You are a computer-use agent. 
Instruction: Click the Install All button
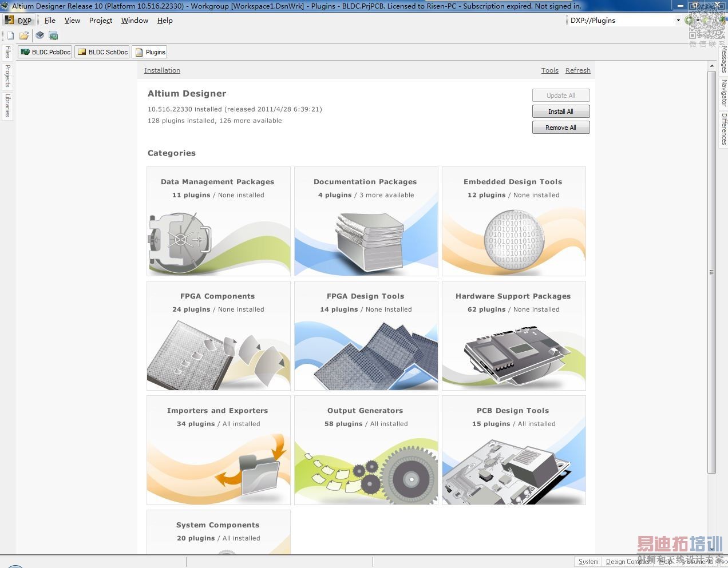[561, 112]
